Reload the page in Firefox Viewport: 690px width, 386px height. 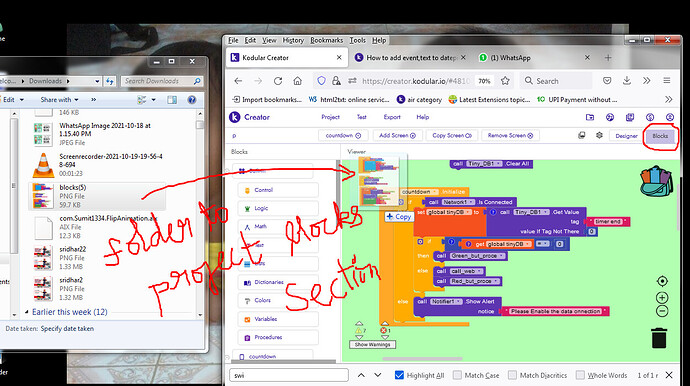[x=278, y=81]
